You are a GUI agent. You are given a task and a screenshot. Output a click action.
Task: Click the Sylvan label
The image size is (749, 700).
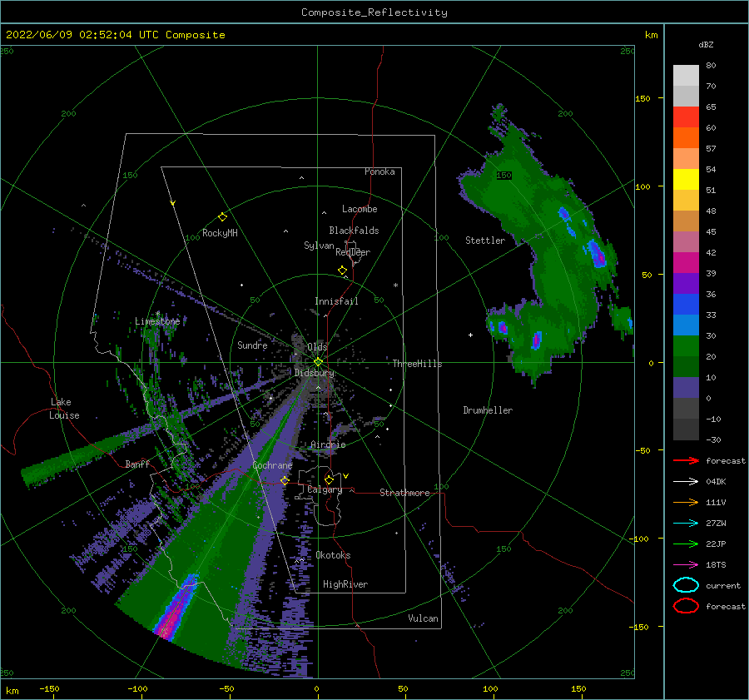coord(319,246)
